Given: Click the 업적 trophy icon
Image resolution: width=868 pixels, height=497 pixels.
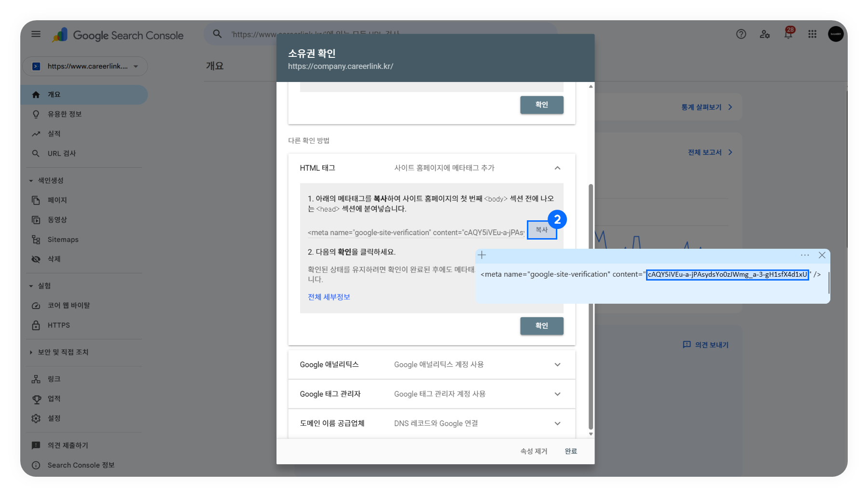Looking at the screenshot, I should pyautogui.click(x=36, y=399).
